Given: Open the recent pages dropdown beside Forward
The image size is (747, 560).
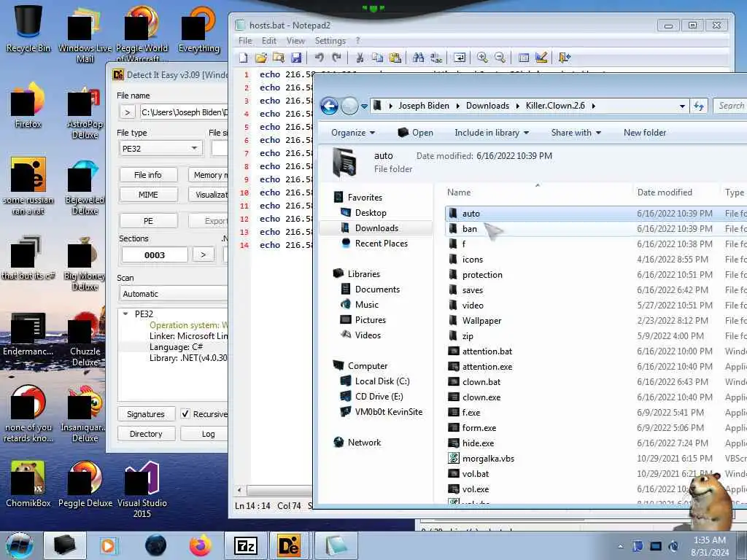Looking at the screenshot, I should (x=364, y=106).
